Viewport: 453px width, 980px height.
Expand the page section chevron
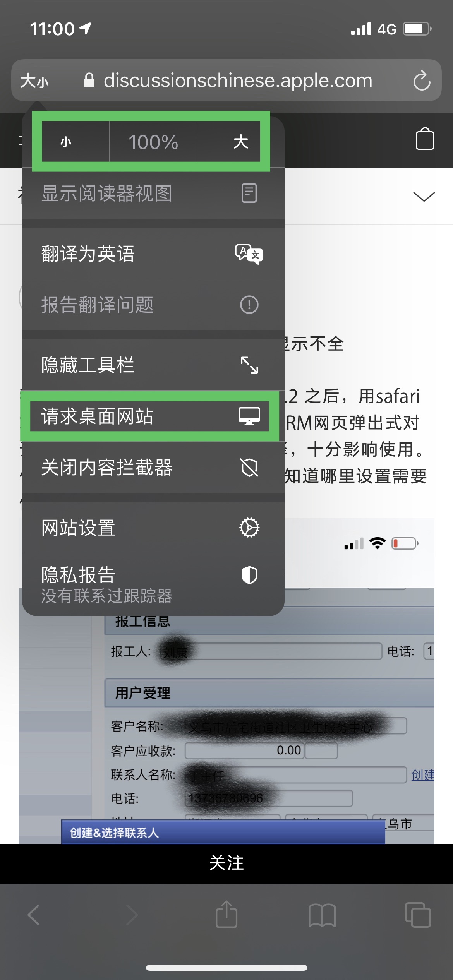tap(424, 196)
